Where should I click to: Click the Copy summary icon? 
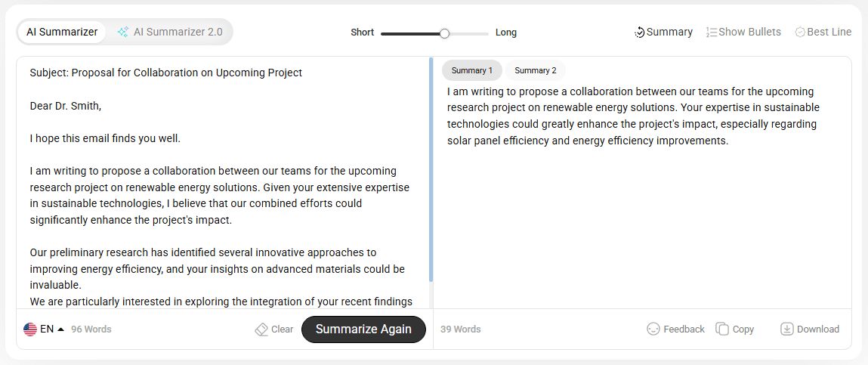[722, 329]
